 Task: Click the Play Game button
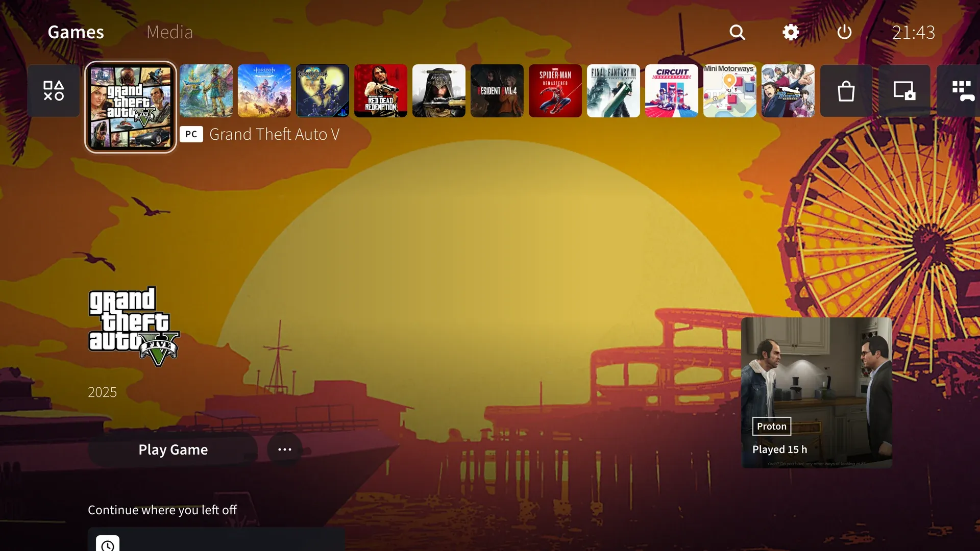click(x=173, y=449)
